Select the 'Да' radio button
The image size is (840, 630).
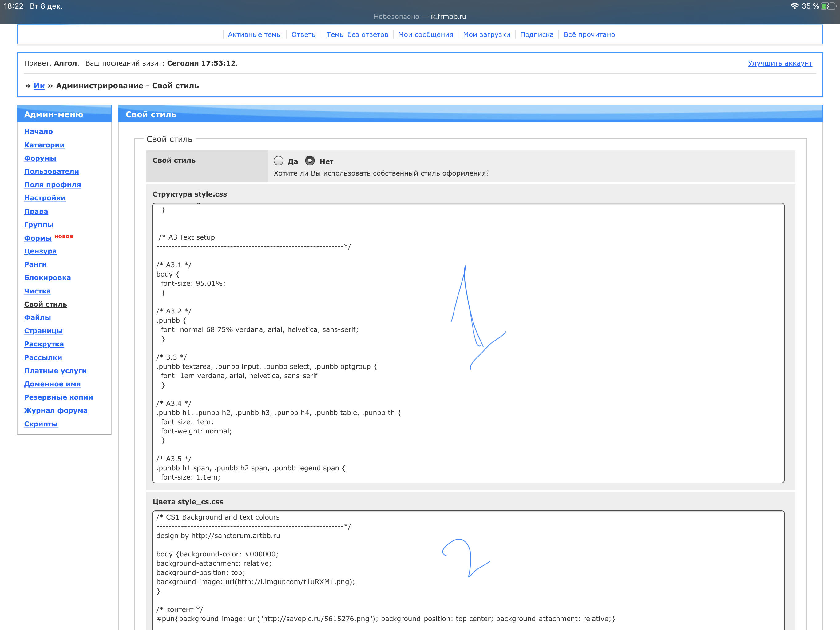278,161
